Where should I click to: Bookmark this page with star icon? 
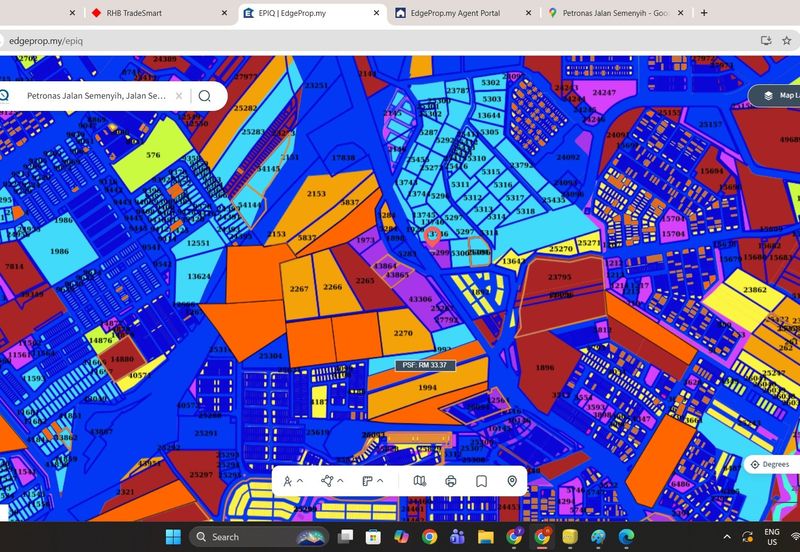[x=787, y=40]
